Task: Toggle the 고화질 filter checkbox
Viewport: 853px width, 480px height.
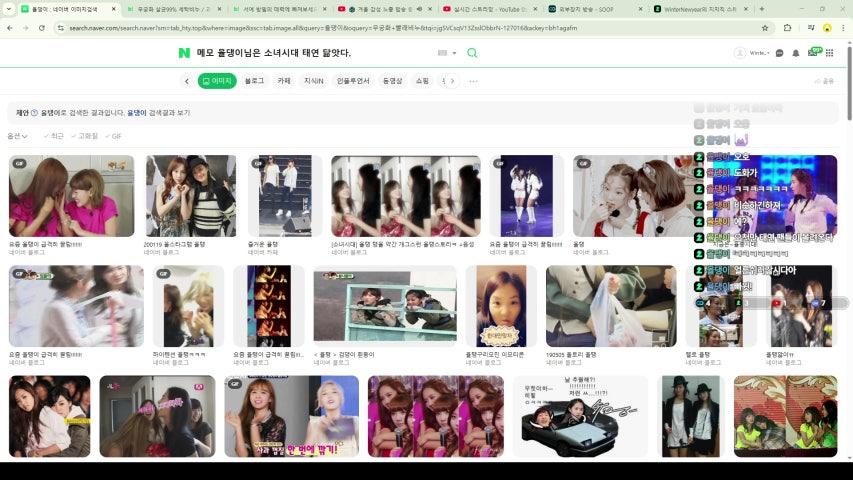Action: (84, 136)
